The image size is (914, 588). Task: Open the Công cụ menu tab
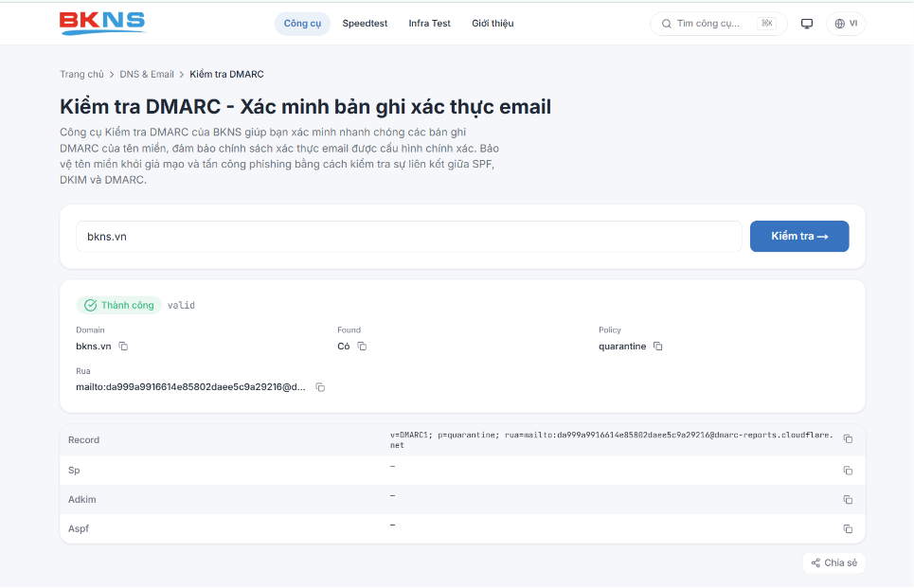302,24
